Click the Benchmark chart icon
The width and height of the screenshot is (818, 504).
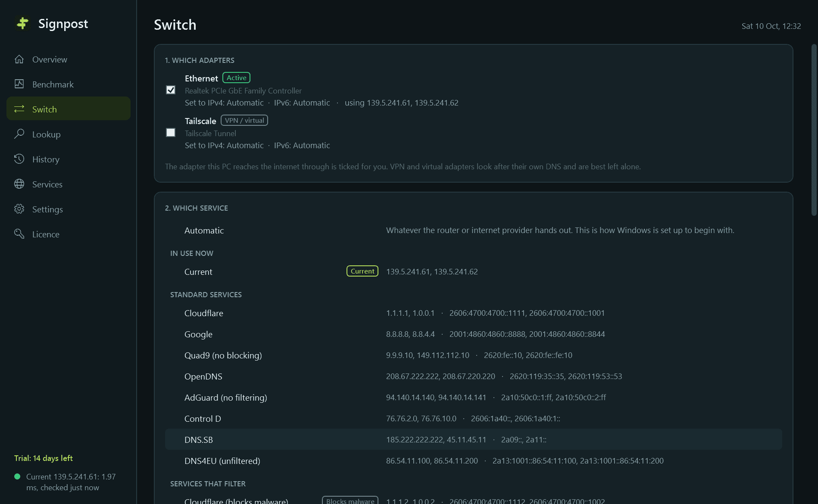pos(19,84)
